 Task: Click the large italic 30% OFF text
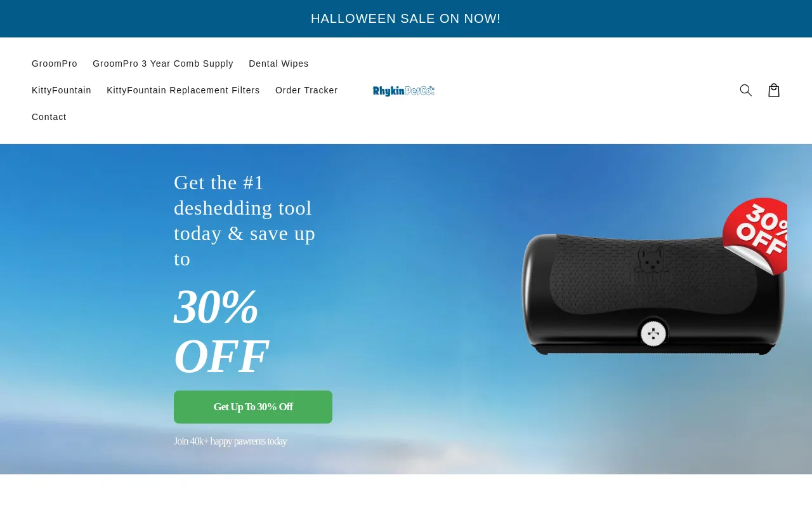[x=221, y=331]
